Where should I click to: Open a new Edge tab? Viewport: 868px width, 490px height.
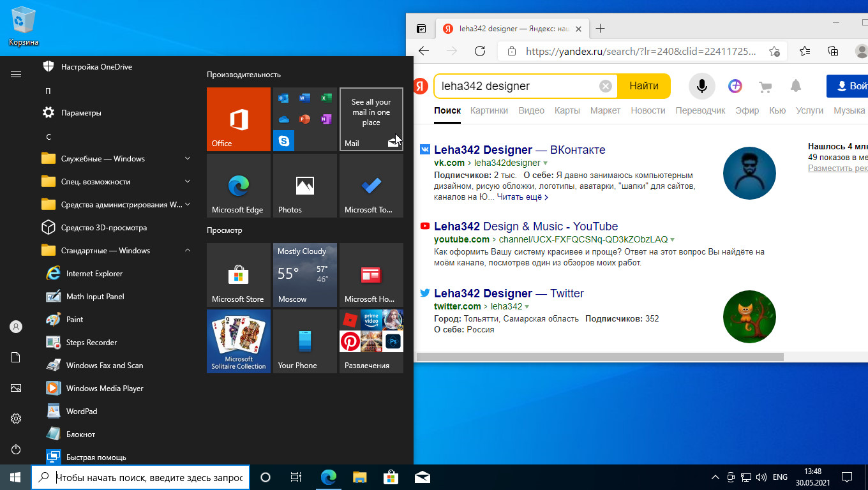[600, 29]
